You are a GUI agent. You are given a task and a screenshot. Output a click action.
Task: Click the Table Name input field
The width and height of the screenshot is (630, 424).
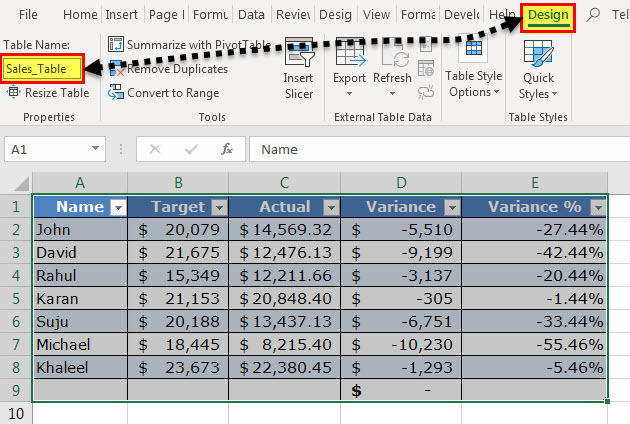(41, 69)
